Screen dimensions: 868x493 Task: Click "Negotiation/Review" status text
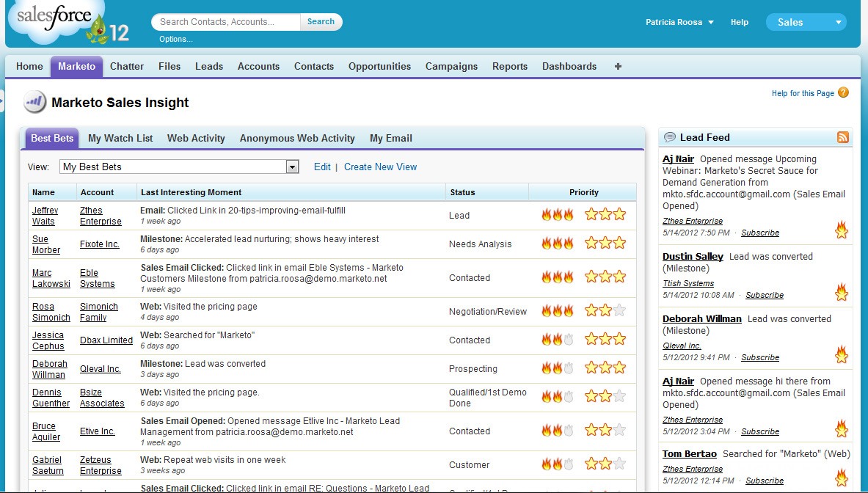pos(488,312)
